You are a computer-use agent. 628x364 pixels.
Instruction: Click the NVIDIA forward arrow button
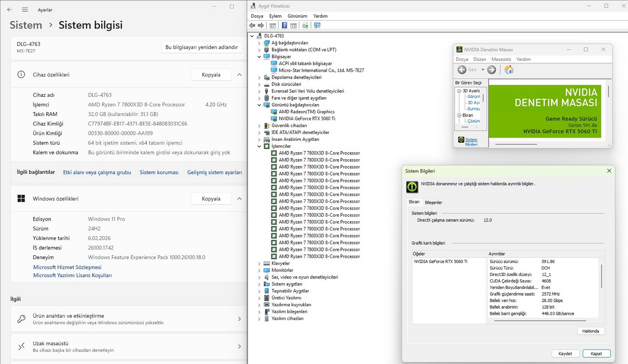point(491,70)
